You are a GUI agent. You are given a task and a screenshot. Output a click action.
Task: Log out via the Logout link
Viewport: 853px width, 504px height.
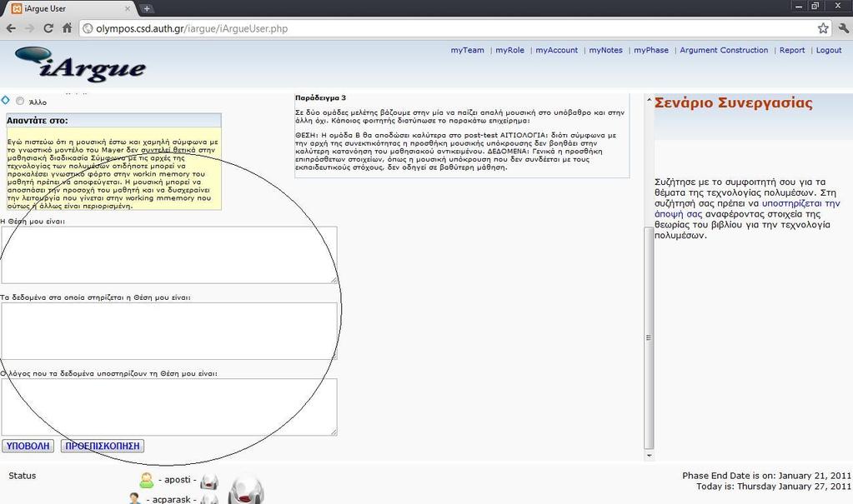click(829, 50)
